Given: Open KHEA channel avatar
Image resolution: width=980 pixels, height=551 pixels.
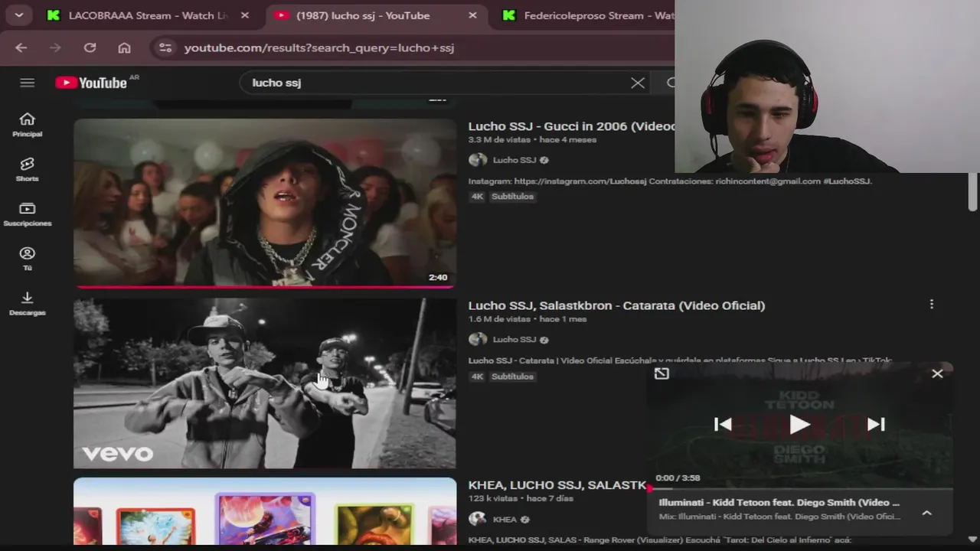Looking at the screenshot, I should click(478, 519).
